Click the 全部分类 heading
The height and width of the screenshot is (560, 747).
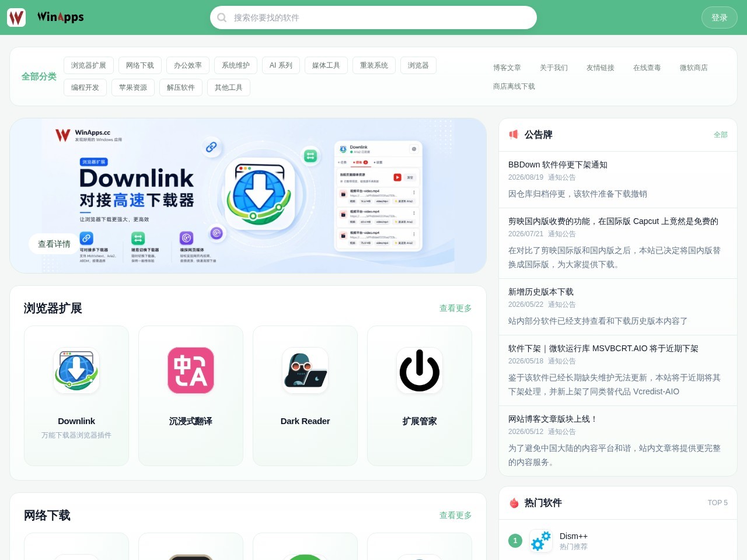[39, 76]
